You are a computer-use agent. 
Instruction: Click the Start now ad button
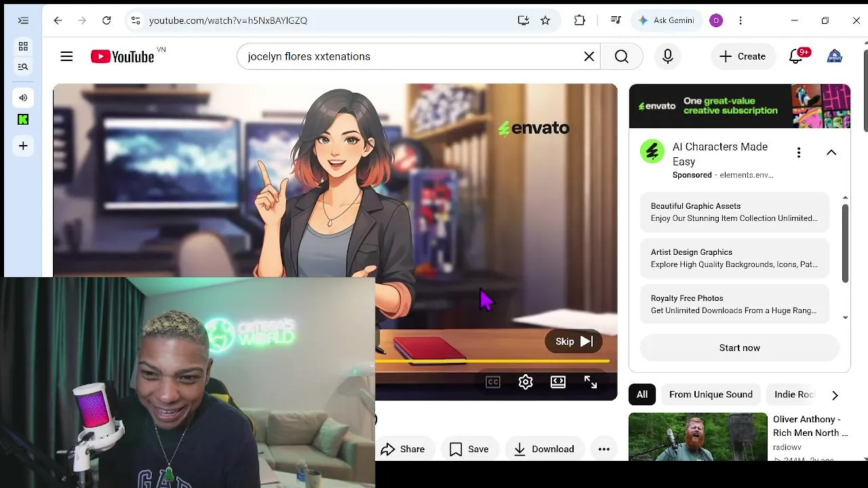pyautogui.click(x=740, y=348)
